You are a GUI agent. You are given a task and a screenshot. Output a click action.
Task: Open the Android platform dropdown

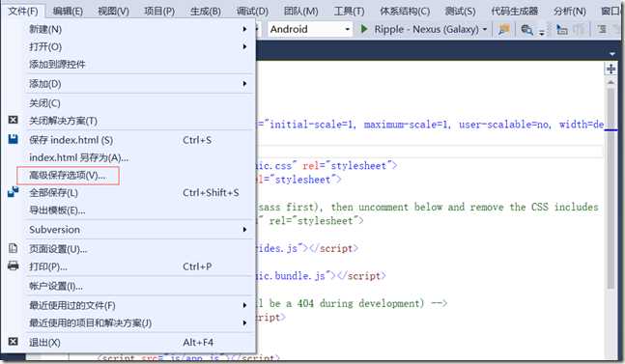click(310, 29)
